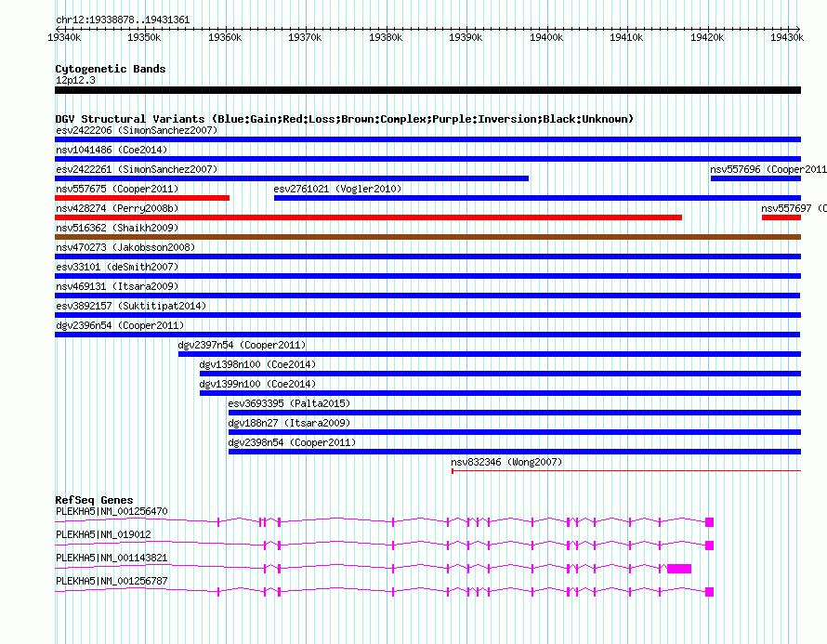Click the 19380k ruler tick label
827x644 pixels.
[386, 37]
